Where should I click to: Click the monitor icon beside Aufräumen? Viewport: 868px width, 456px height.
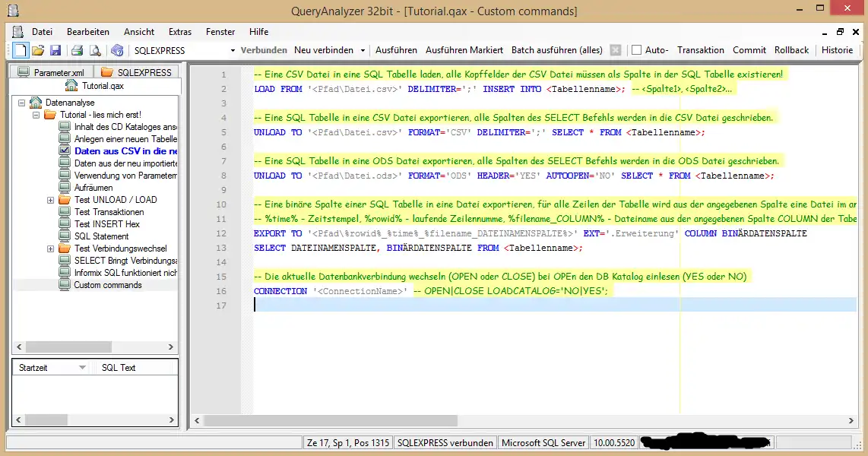(65, 188)
